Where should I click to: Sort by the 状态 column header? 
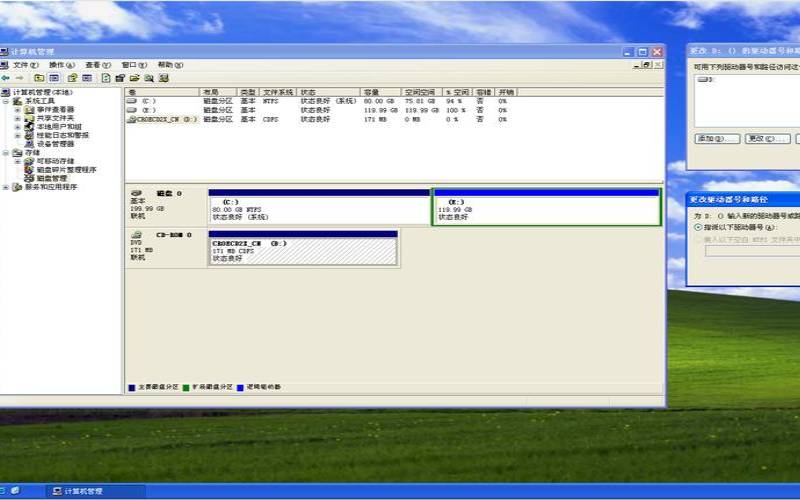pyautogui.click(x=329, y=92)
